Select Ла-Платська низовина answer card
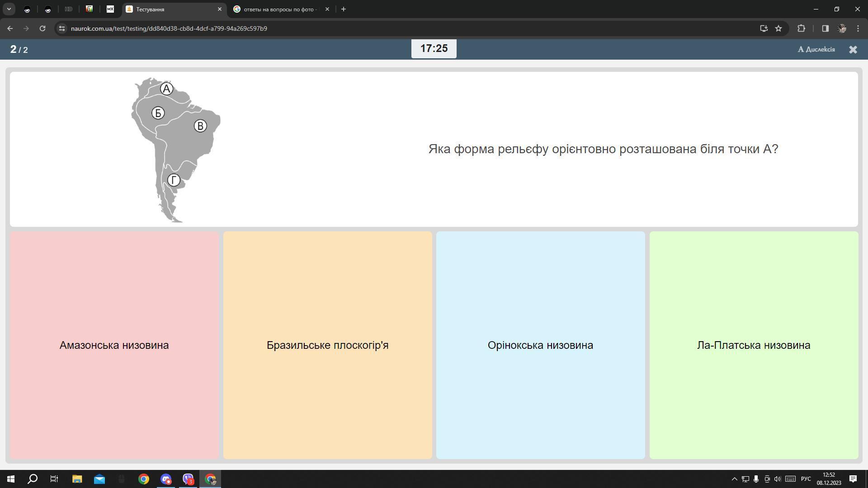Image resolution: width=868 pixels, height=488 pixels. pos(754,345)
